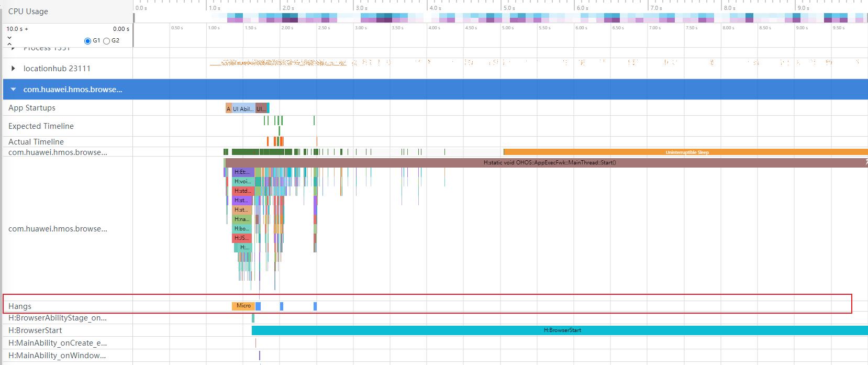Select the Hangs track label
Viewport: 868px width, 365px height.
click(x=20, y=306)
